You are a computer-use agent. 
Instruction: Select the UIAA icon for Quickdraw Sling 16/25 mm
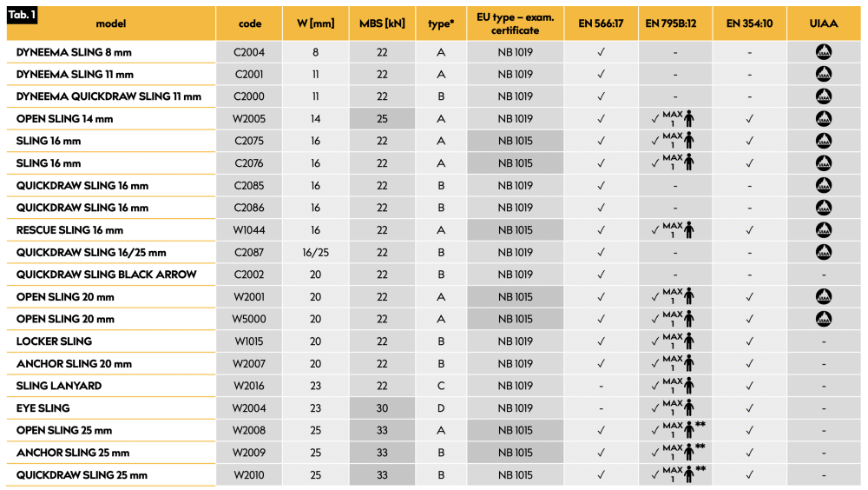[823, 252]
